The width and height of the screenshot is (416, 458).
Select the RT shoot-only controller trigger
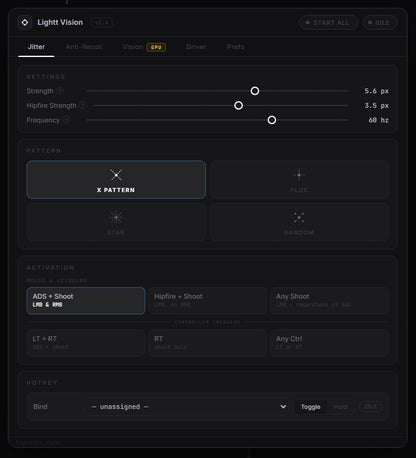click(x=207, y=343)
